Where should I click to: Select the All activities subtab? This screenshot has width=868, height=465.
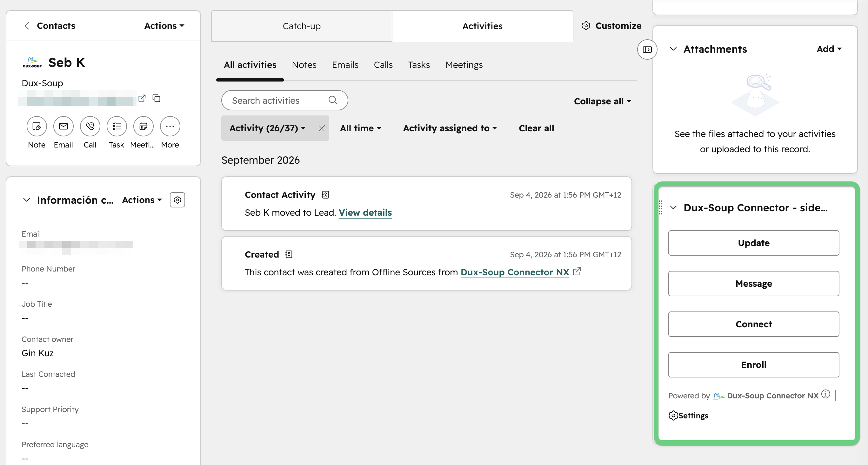[250, 65]
